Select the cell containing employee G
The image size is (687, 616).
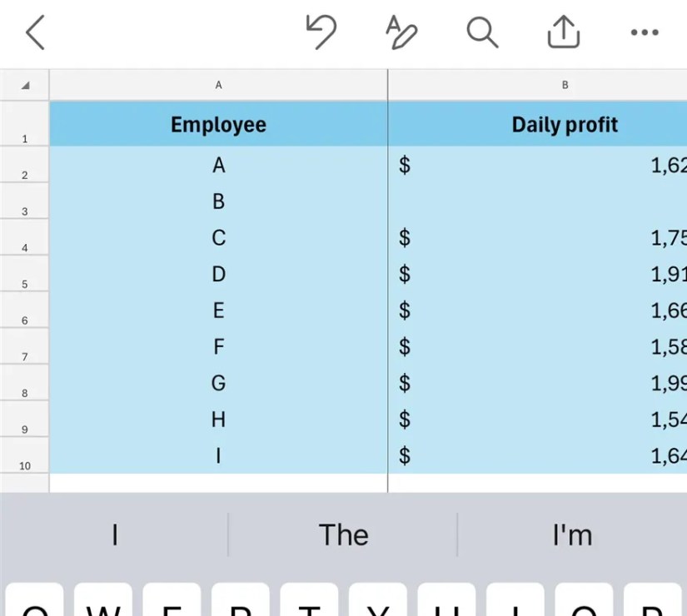219,383
